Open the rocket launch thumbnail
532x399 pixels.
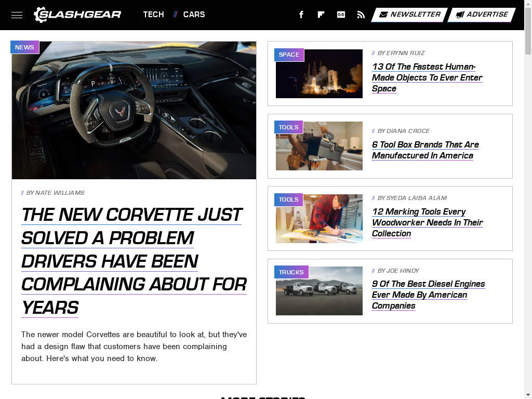click(319, 74)
